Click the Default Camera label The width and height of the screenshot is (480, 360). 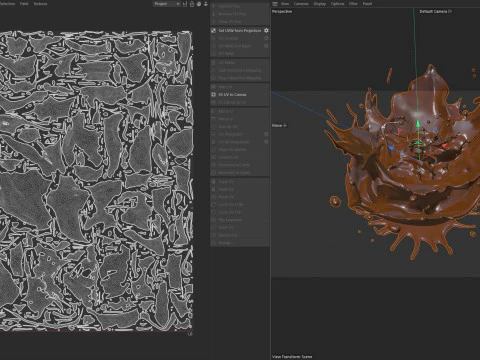(433, 11)
